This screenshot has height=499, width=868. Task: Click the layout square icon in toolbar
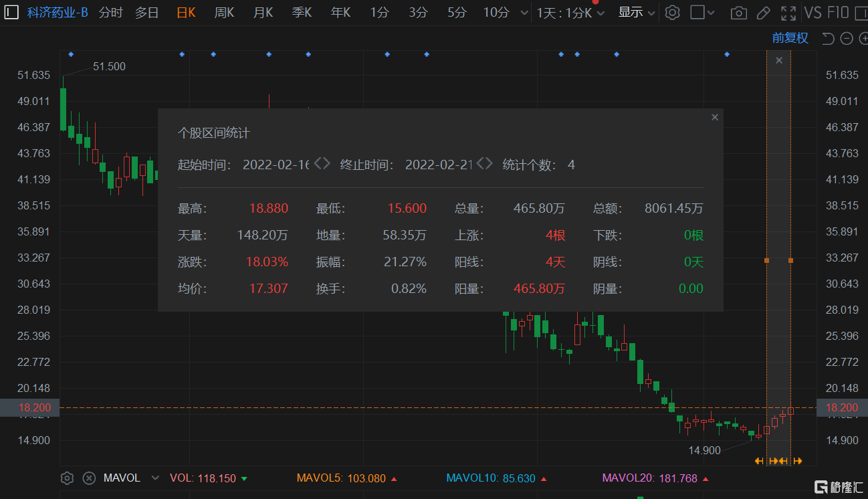point(696,13)
